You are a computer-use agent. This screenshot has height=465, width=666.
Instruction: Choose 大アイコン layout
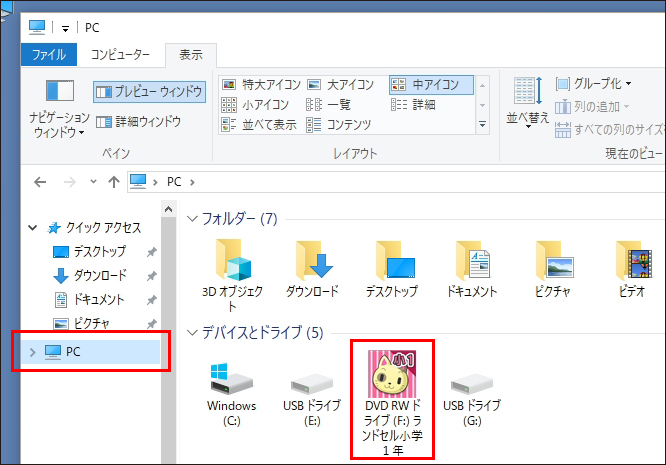point(340,85)
